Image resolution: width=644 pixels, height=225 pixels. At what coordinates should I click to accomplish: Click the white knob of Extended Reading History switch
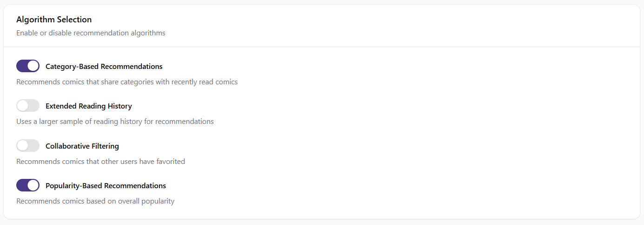point(23,106)
